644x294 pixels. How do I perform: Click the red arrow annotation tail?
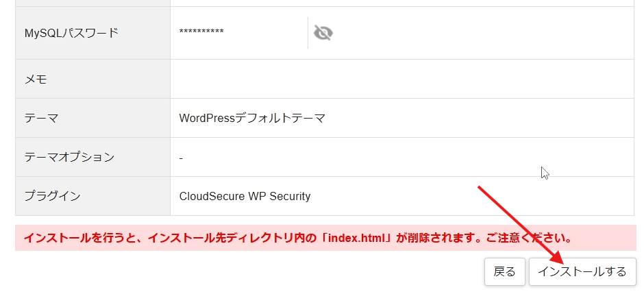click(481, 188)
